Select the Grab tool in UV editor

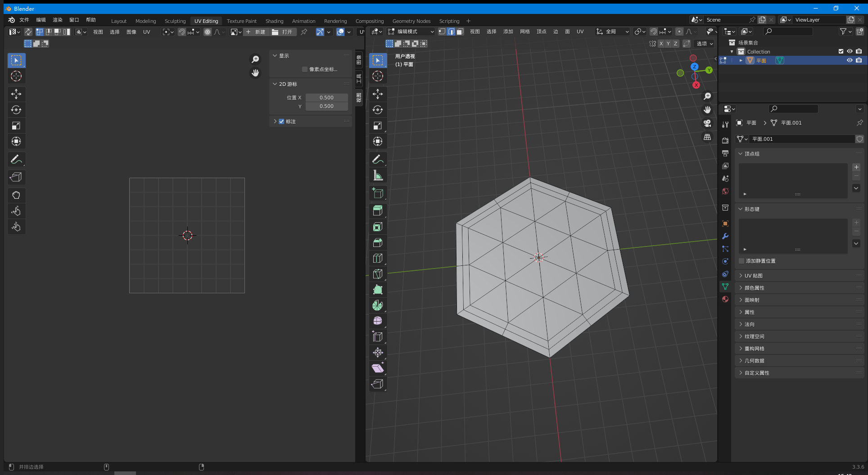[x=16, y=195]
